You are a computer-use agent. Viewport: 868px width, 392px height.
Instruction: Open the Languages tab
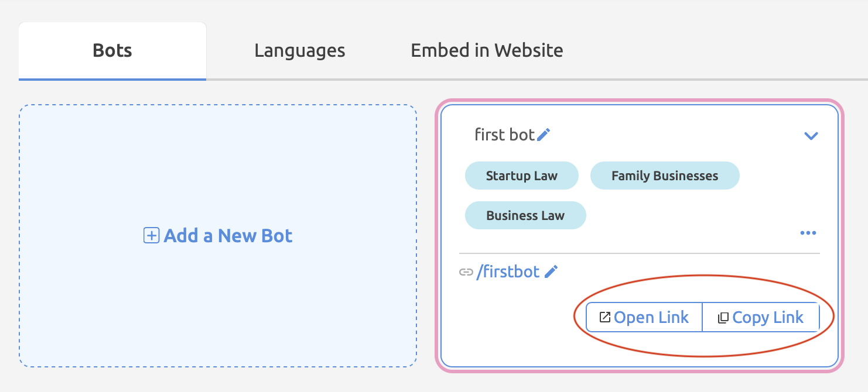click(299, 51)
